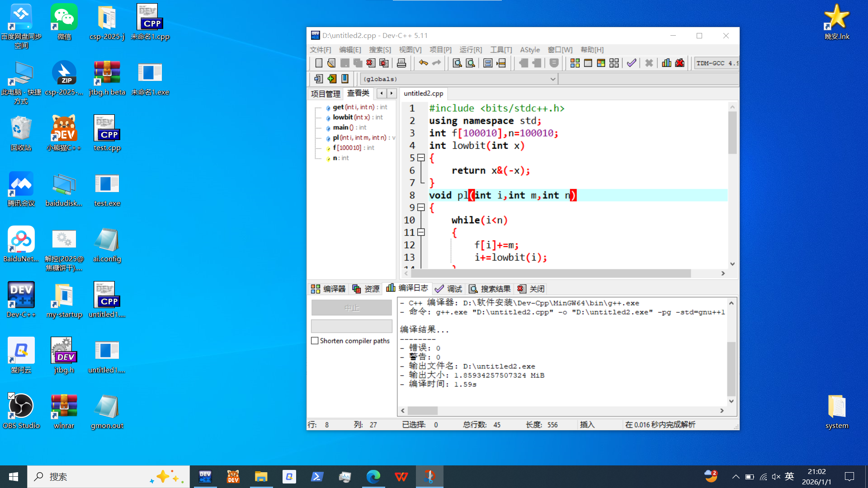Enable Shorten compiler paths checkbox

click(315, 341)
